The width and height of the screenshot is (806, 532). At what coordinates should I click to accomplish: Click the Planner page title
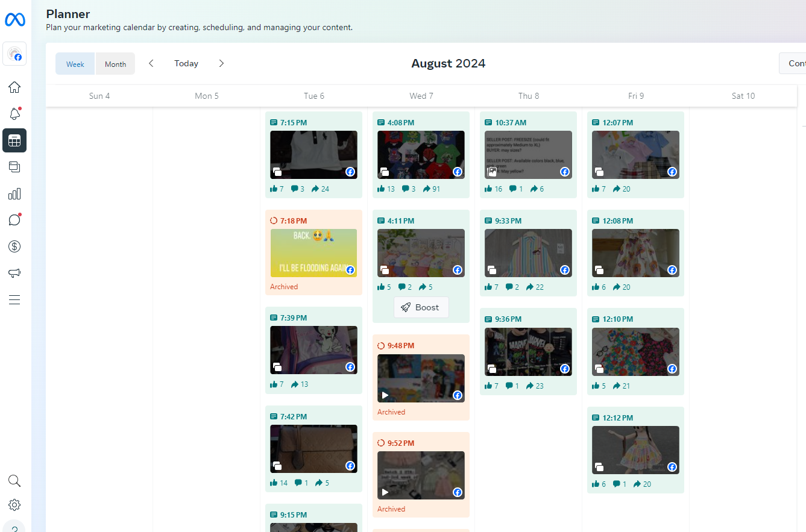[68, 14]
